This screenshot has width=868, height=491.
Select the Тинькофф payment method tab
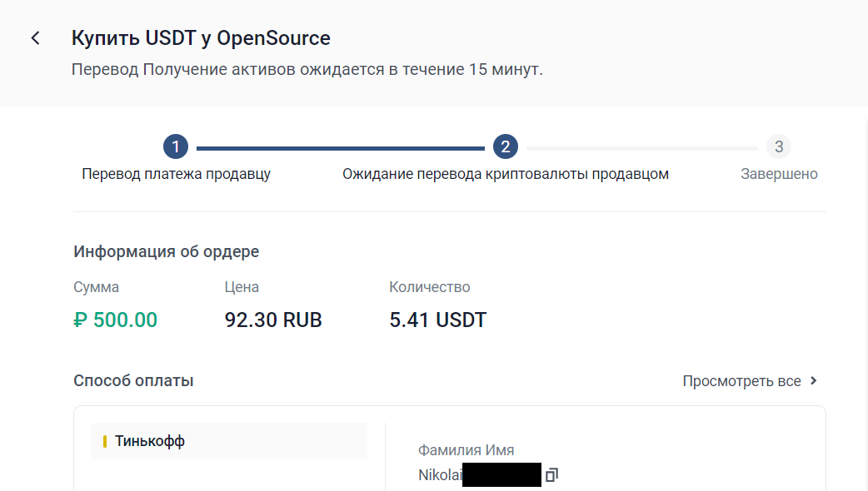tap(229, 441)
